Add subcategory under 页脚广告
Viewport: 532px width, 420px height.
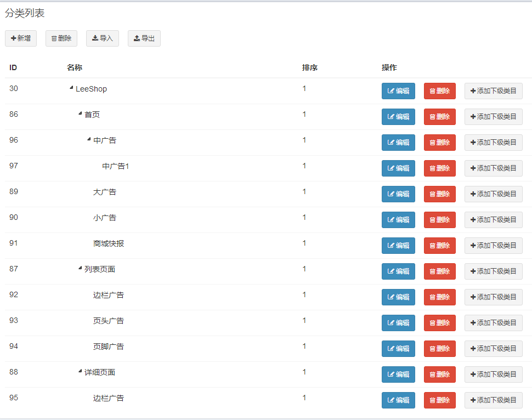[493, 349]
